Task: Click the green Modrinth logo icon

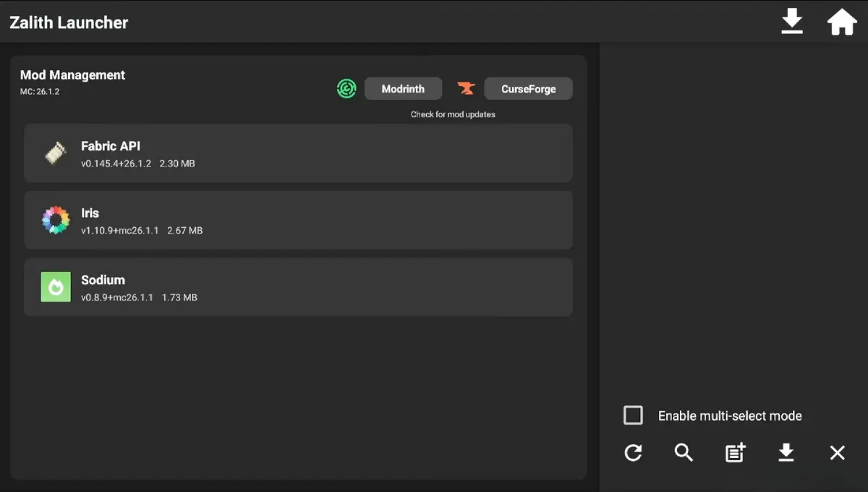Action: 346,89
